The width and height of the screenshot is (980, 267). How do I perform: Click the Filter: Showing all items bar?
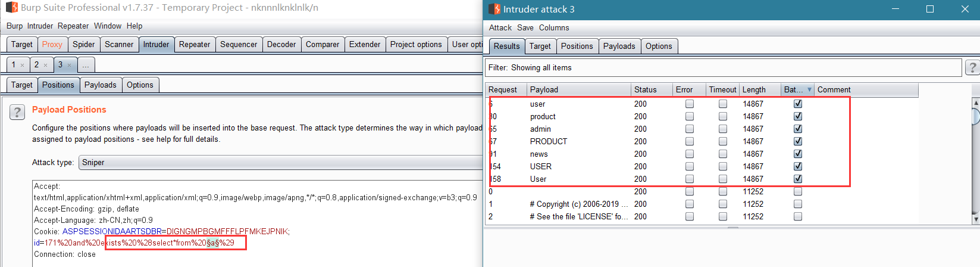point(723,67)
